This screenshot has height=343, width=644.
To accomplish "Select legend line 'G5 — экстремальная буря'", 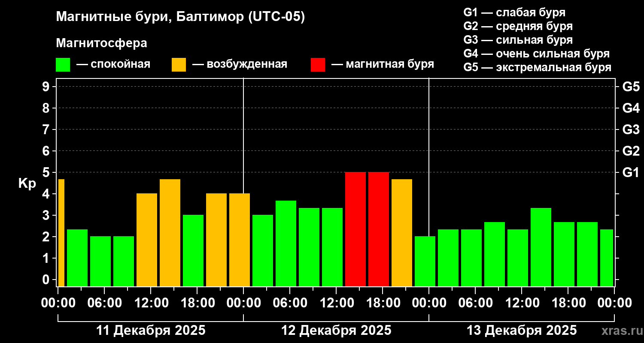I will 537,67.
